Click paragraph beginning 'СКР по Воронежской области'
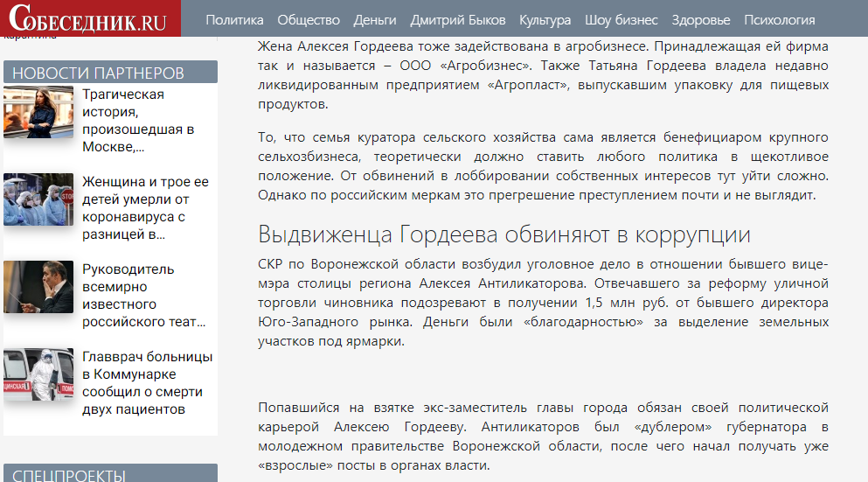 543,303
